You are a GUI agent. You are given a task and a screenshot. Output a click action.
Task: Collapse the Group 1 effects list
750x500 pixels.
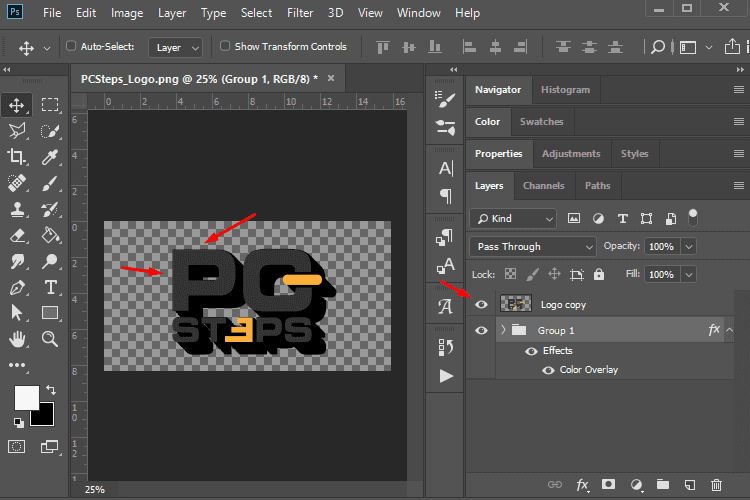point(729,330)
